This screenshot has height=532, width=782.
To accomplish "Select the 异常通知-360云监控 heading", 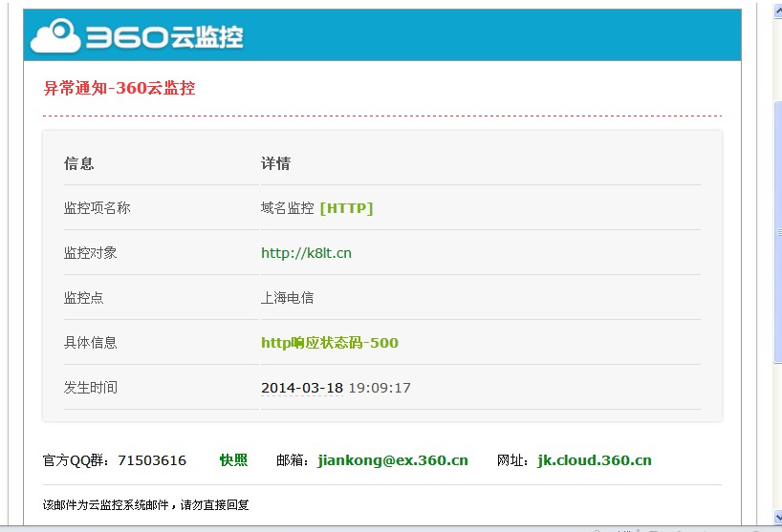I will [119, 88].
